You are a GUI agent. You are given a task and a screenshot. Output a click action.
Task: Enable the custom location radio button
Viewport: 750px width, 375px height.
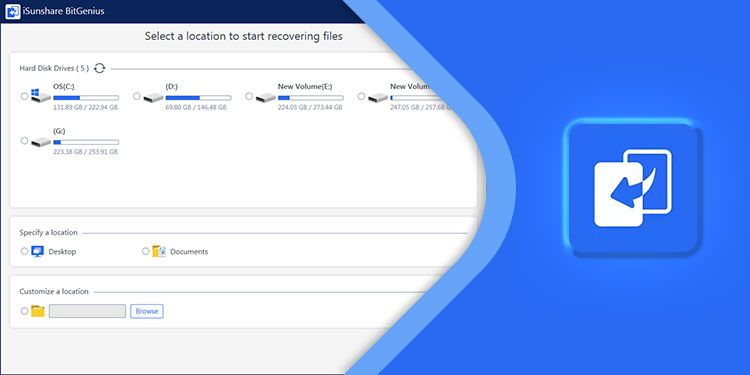(24, 311)
